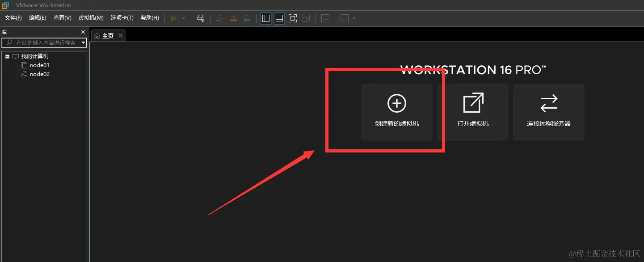Open the stretch display dropdown arrow
This screenshot has width=644, height=262.
(x=354, y=18)
